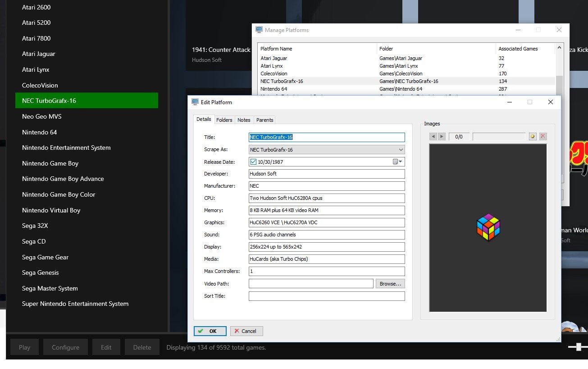The width and height of the screenshot is (588, 369).
Task: Click the Graphics input field
Action: pyautogui.click(x=327, y=222)
